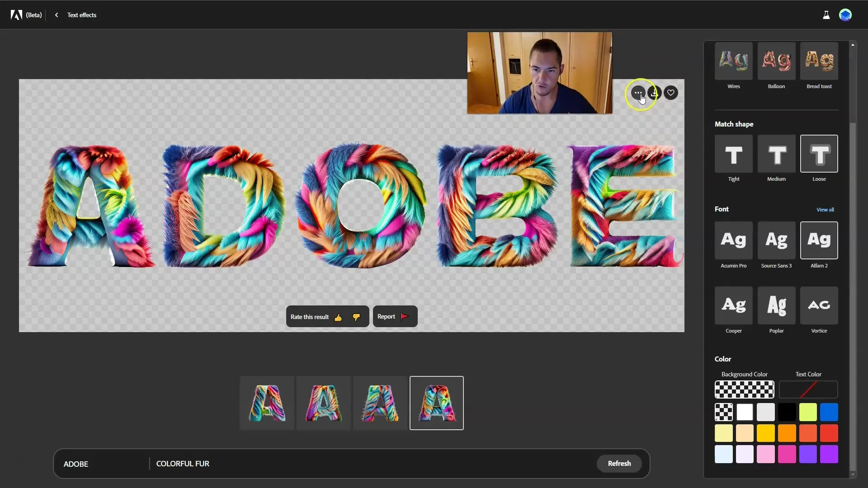Screen dimensions: 868x488
Task: Expand the View all fonts option
Action: click(825, 209)
